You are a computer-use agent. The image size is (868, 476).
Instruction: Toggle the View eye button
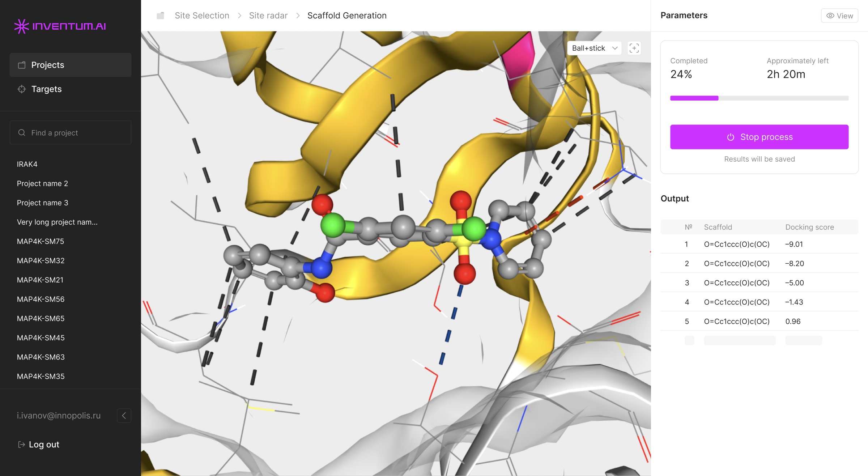coord(839,16)
